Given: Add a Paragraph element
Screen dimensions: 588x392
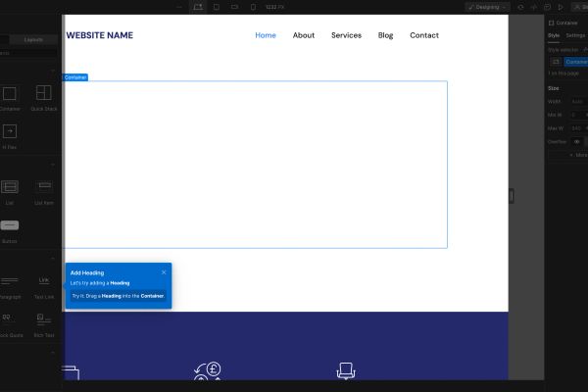Looking at the screenshot, I should 10,288.
